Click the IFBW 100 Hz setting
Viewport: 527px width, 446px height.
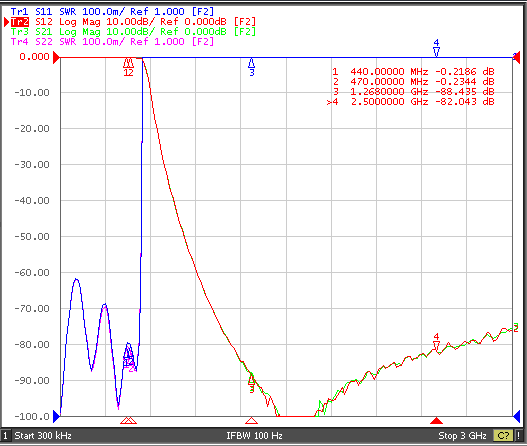[x=254, y=436]
